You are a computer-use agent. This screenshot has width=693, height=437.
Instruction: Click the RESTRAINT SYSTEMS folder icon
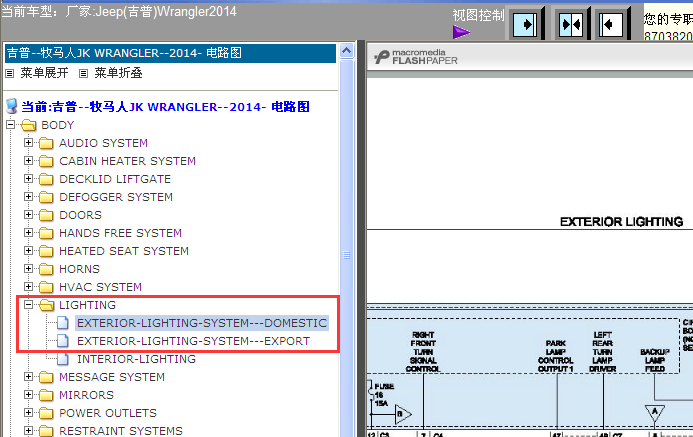tap(46, 431)
